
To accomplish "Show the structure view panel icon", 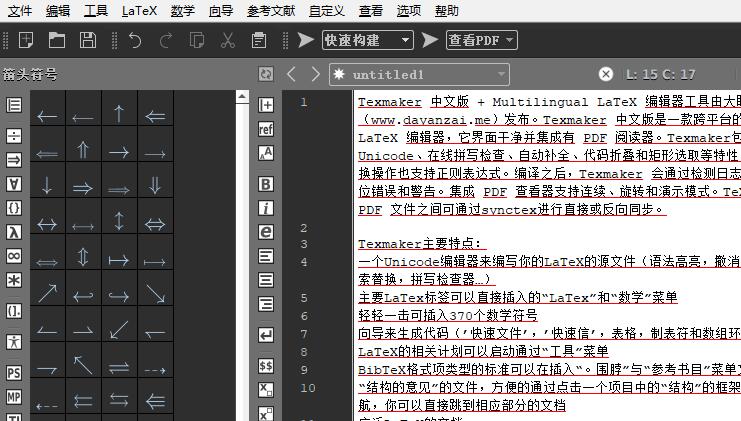I will (x=14, y=105).
